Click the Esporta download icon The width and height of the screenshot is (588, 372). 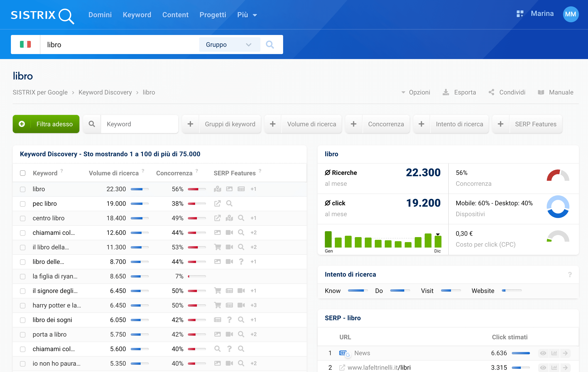point(446,92)
